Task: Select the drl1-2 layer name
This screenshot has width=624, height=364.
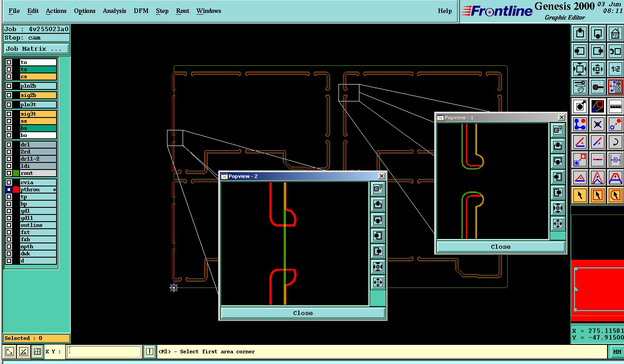Action: point(38,159)
